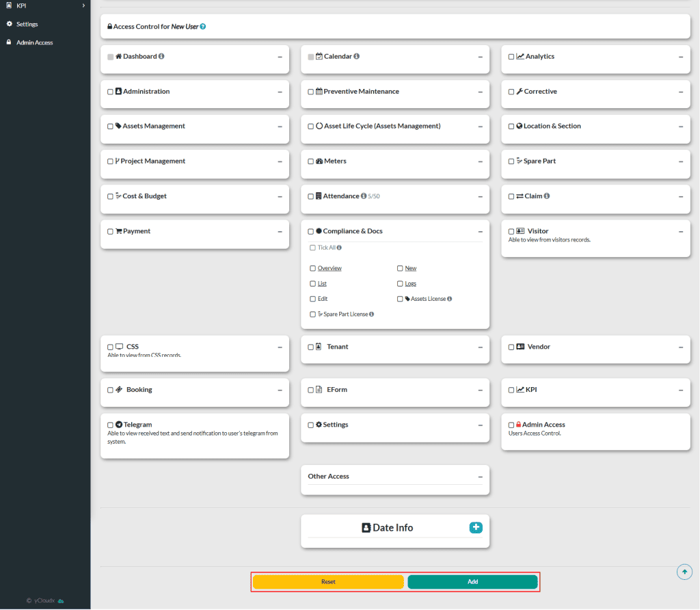Check the Admin Access checkbox
The height and width of the screenshot is (610, 700).
coord(511,425)
